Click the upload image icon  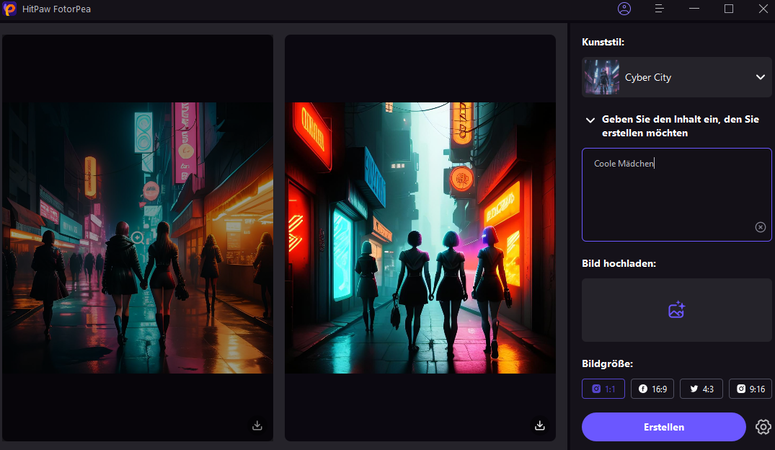[676, 310]
